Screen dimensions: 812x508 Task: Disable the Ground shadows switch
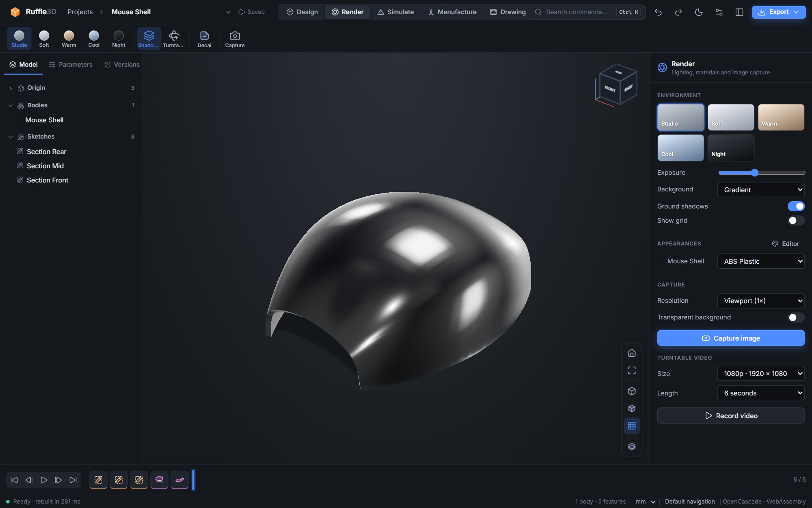pyautogui.click(x=796, y=206)
